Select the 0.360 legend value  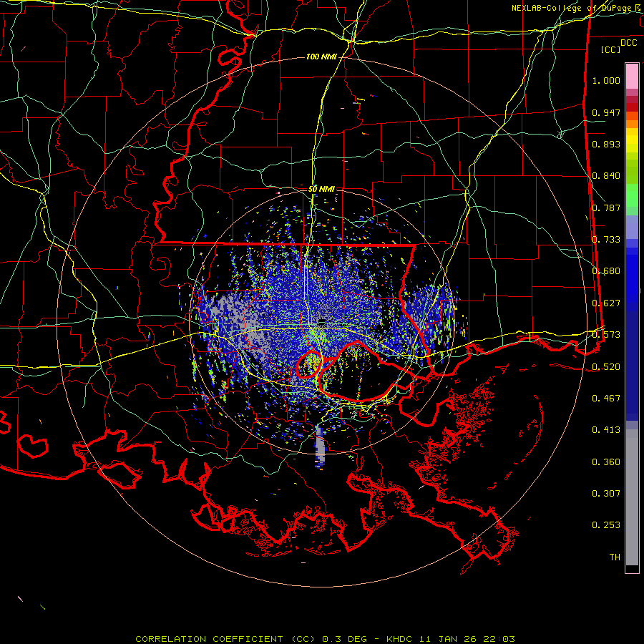[606, 462]
